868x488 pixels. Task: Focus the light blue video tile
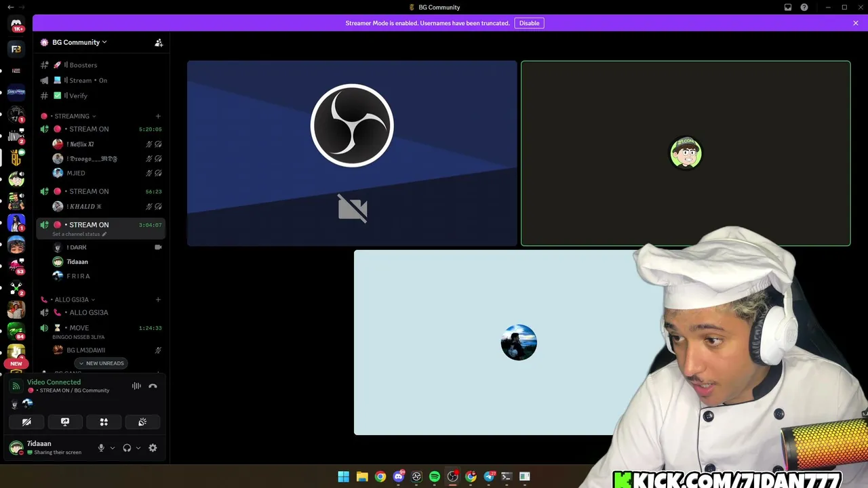click(x=519, y=342)
